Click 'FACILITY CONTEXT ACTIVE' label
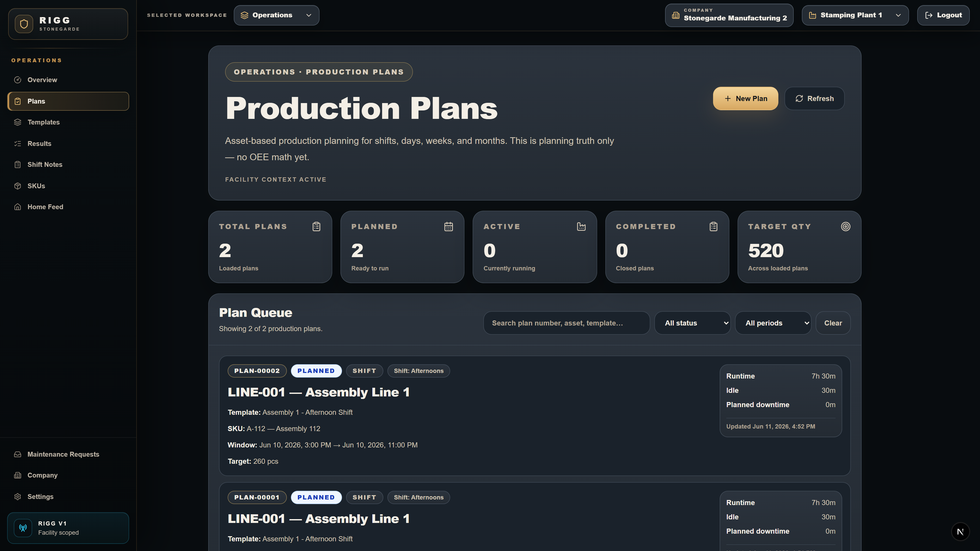 275,180
